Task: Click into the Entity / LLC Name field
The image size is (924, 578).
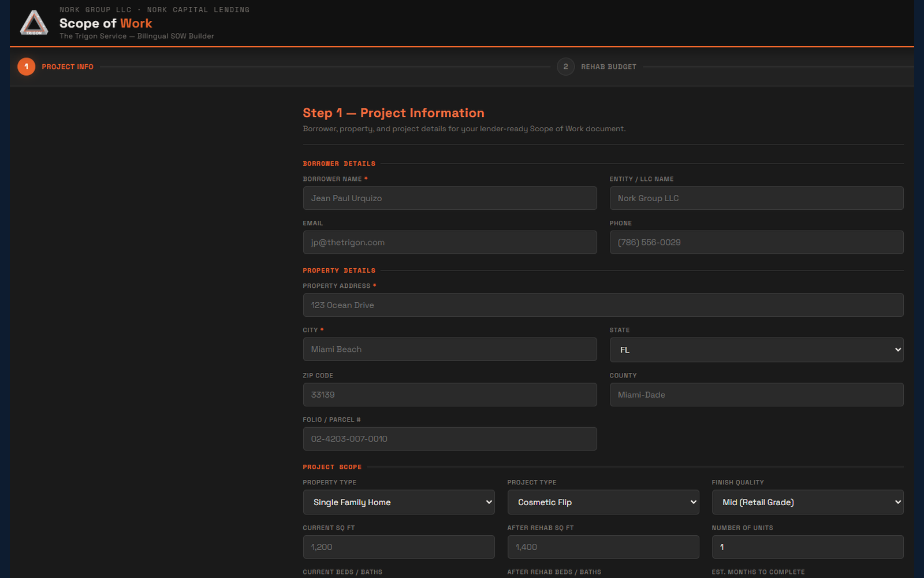Action: point(757,198)
